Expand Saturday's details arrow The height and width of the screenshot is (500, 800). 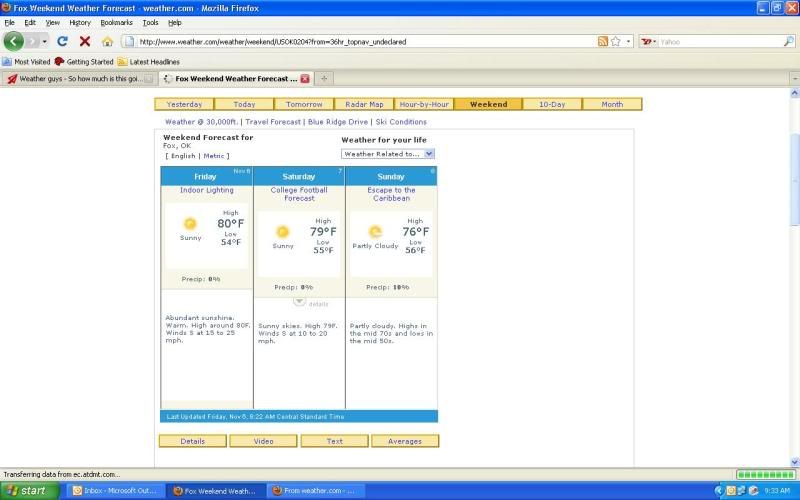[299, 302]
